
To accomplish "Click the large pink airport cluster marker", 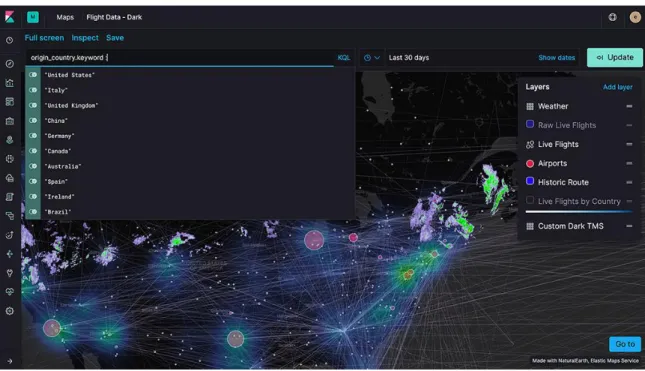I will point(314,240).
